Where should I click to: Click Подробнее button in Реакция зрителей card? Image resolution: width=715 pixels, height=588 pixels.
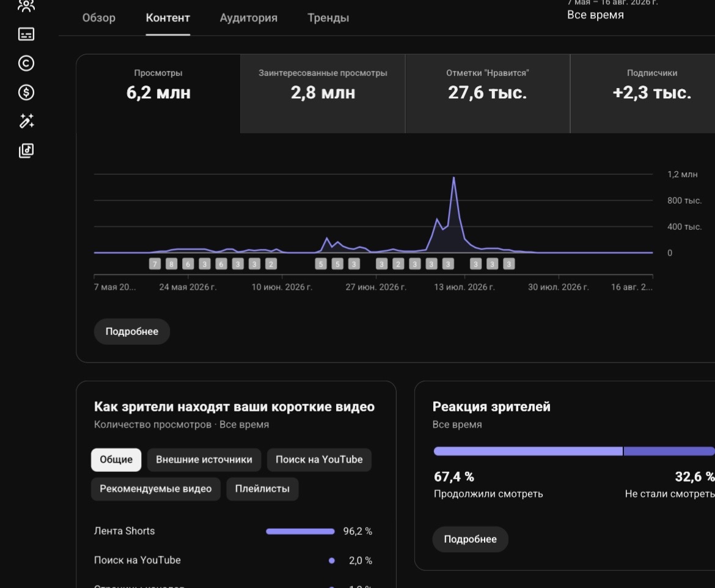(470, 539)
